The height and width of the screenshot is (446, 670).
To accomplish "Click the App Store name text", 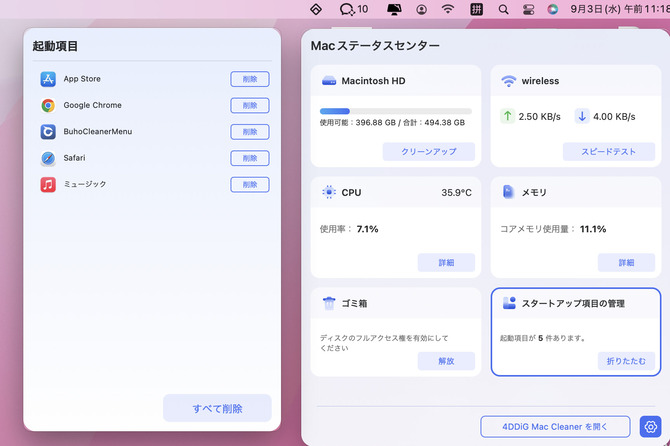I will 82,79.
